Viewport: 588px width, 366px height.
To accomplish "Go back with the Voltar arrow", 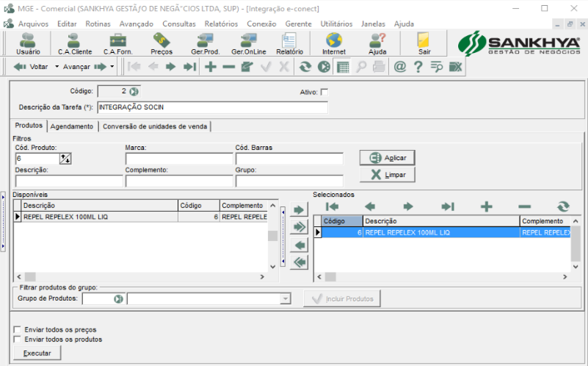I will coord(31,67).
